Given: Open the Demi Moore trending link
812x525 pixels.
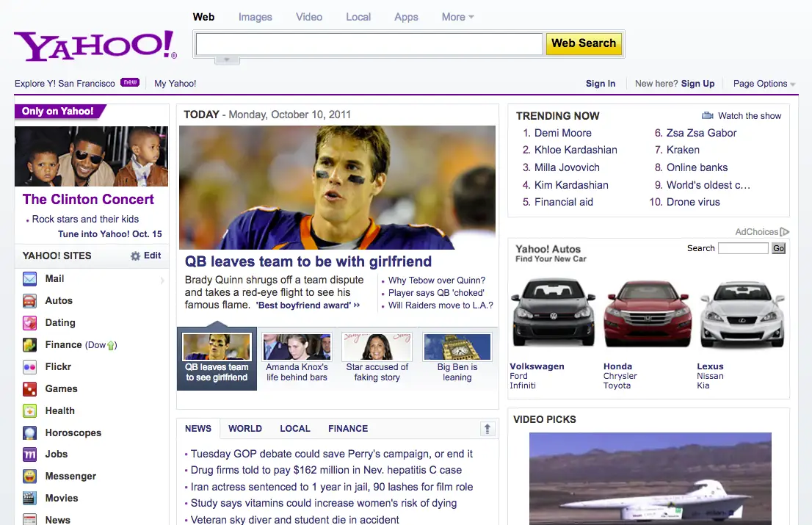Looking at the screenshot, I should pos(562,133).
